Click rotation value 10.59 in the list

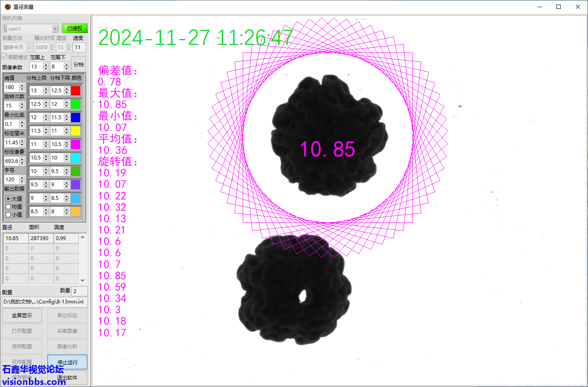tap(112, 287)
